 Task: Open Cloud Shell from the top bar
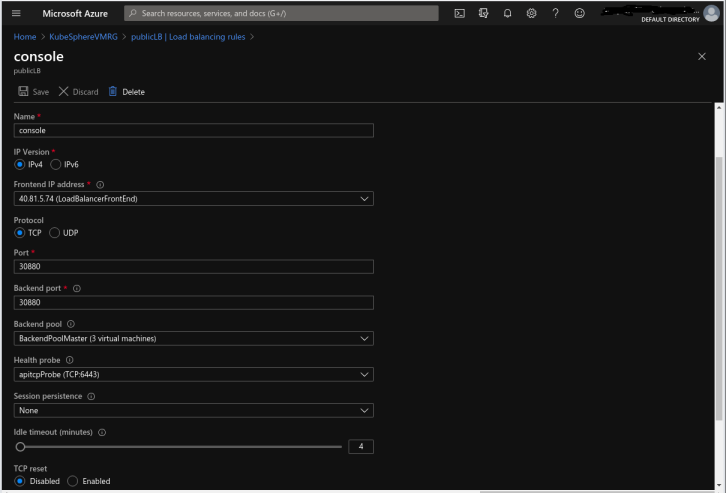[x=459, y=13]
